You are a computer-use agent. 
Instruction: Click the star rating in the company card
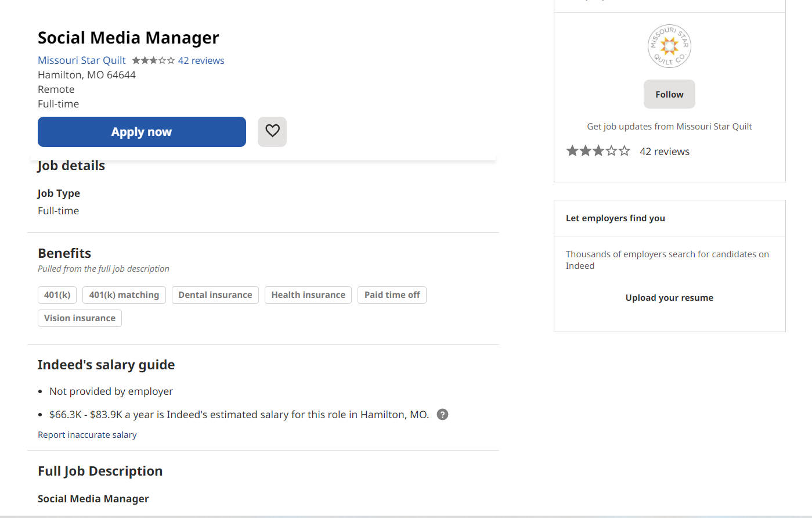point(598,152)
